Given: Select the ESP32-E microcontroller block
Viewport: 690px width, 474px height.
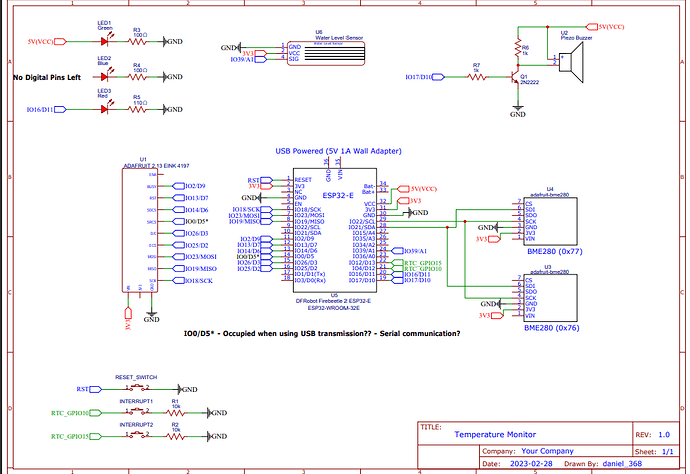Looking at the screenshot, I should [x=335, y=230].
